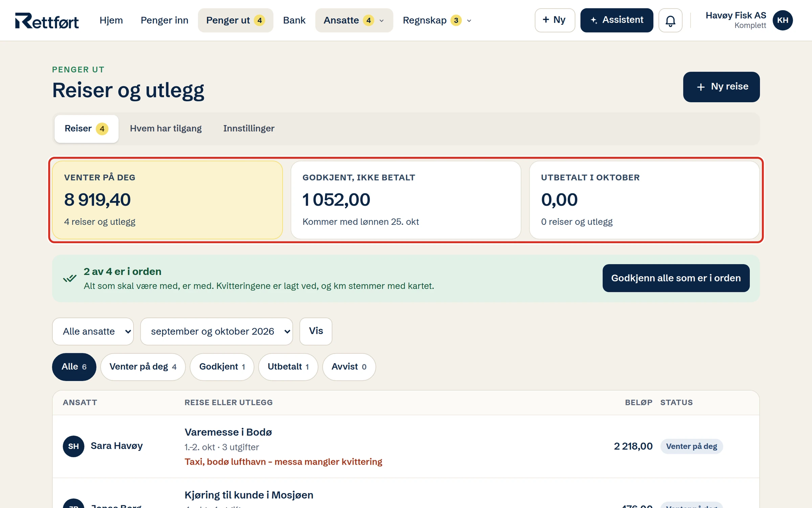The image size is (812, 508).
Task: Click the Ansatt column header
Action: pyautogui.click(x=80, y=402)
